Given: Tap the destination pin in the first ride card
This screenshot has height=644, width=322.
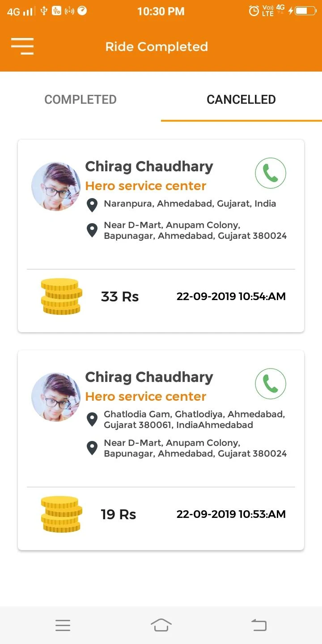Looking at the screenshot, I should click(92, 230).
